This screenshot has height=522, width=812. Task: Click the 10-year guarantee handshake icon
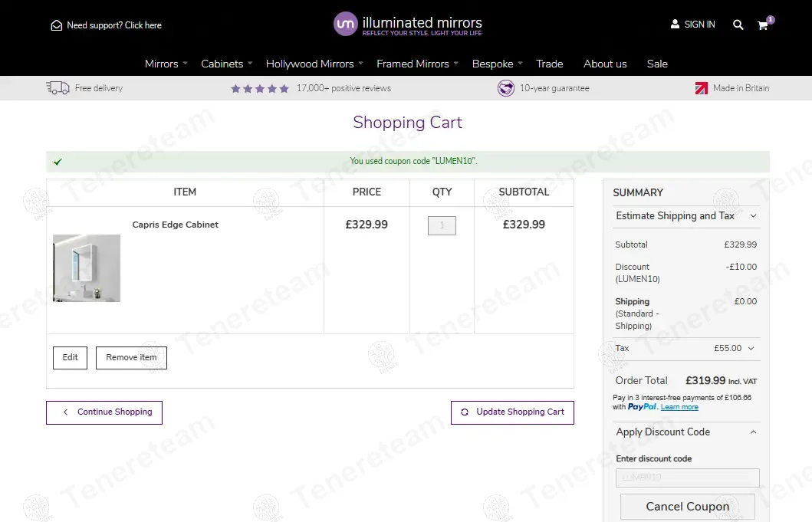[506, 88]
